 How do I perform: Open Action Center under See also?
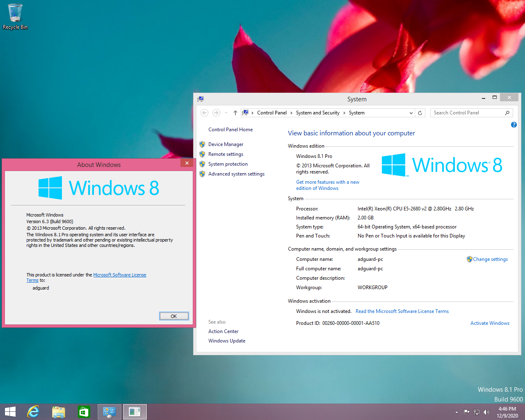coord(223,331)
